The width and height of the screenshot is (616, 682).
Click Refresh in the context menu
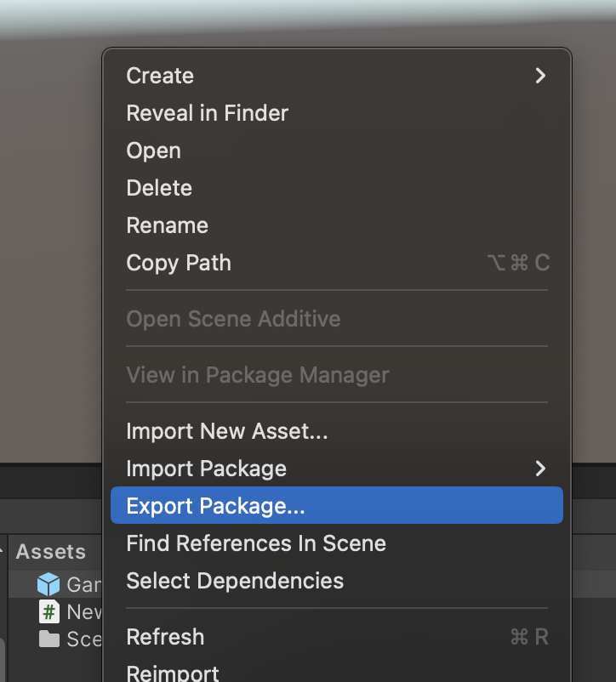pos(165,637)
